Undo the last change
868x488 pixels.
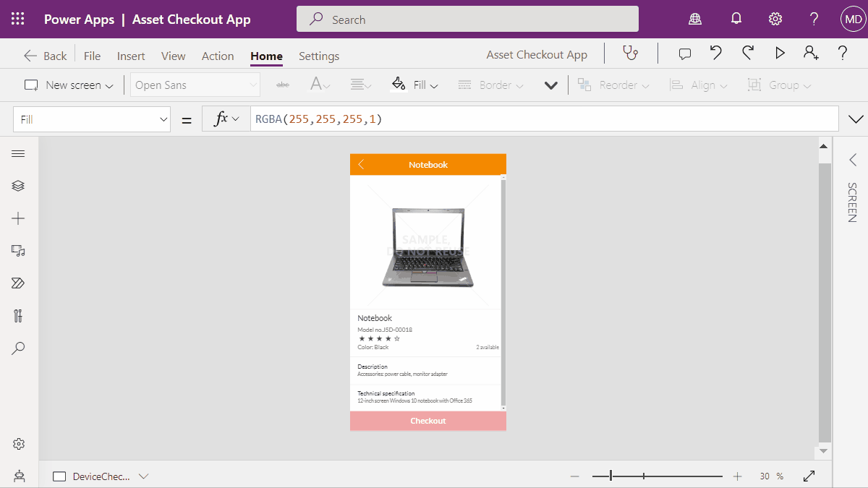pyautogui.click(x=716, y=53)
